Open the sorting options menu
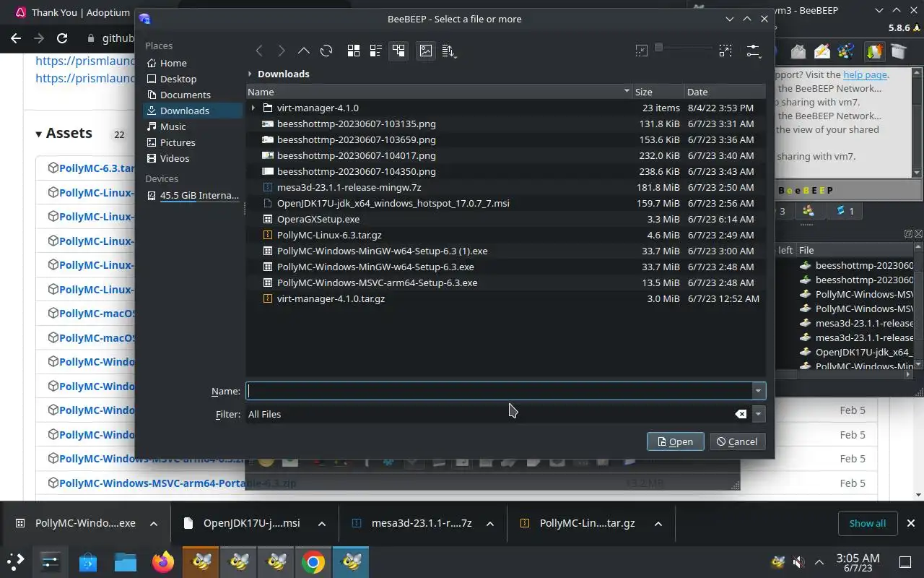Viewport: 924px width, 578px height. (x=448, y=51)
